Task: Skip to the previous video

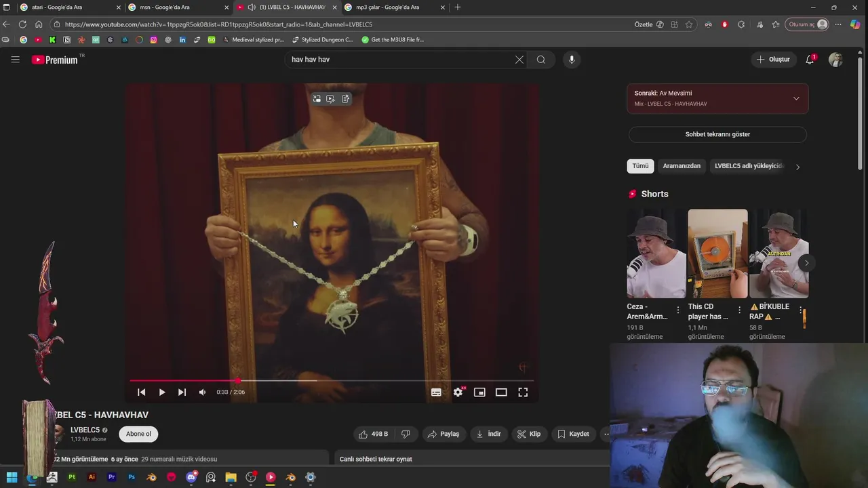Action: click(x=141, y=392)
